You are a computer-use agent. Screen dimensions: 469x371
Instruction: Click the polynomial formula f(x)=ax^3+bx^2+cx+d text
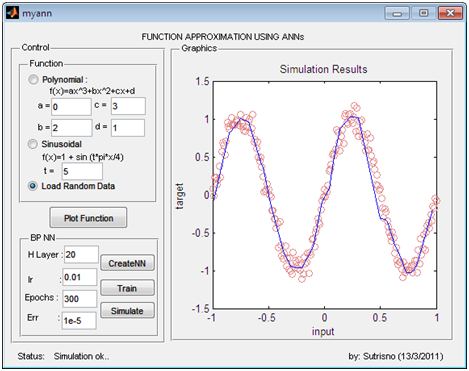click(92, 91)
